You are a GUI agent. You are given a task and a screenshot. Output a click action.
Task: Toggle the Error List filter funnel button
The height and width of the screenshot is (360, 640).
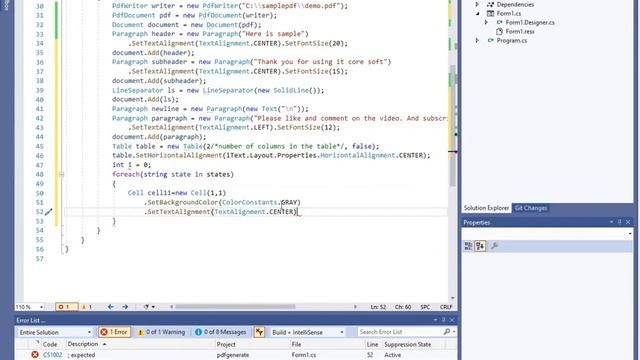click(259, 332)
